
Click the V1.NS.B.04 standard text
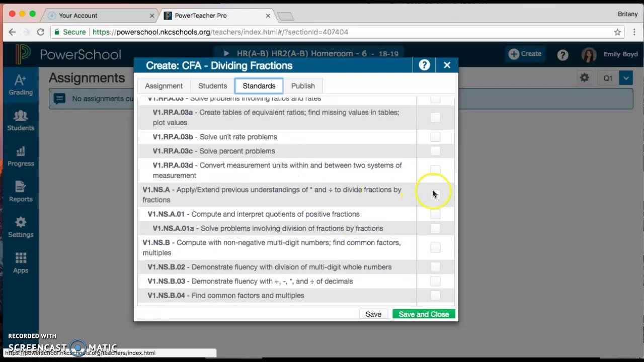[226, 295]
